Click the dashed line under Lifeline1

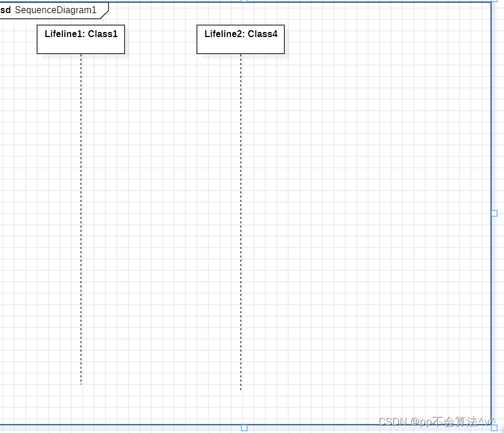pos(81,219)
